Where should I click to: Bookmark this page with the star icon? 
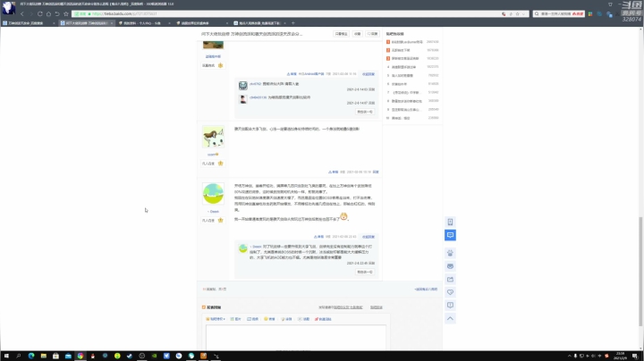65,14
